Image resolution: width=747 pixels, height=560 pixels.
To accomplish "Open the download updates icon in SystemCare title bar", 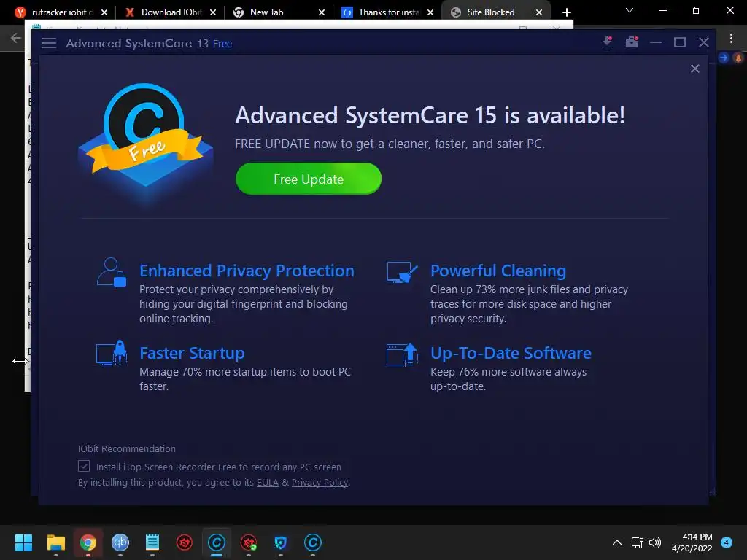I will click(x=607, y=42).
